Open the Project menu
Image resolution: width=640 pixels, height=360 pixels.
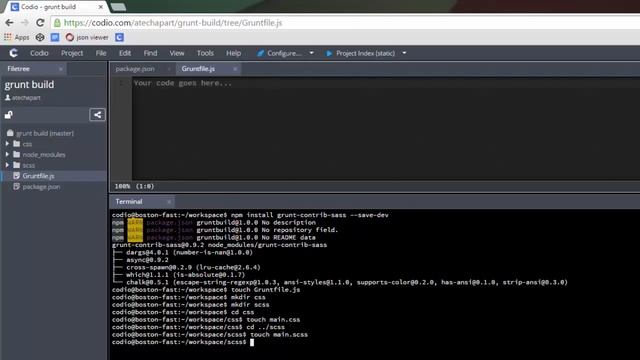[x=72, y=53]
